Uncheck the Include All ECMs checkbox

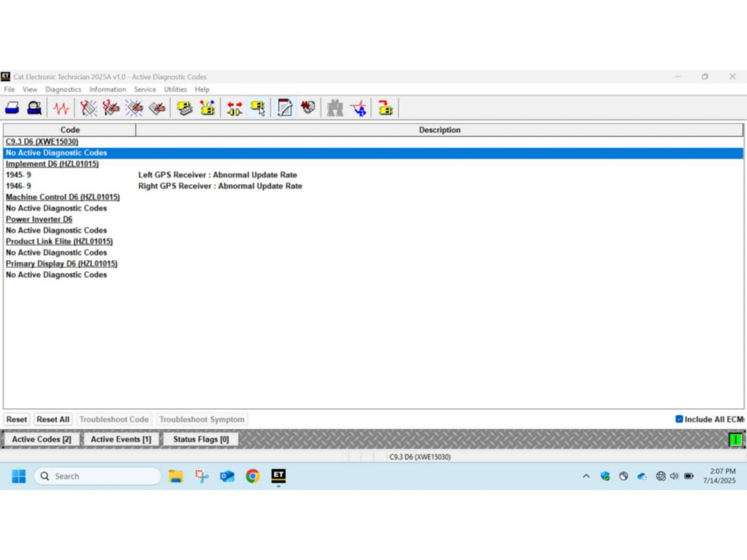coord(679,419)
